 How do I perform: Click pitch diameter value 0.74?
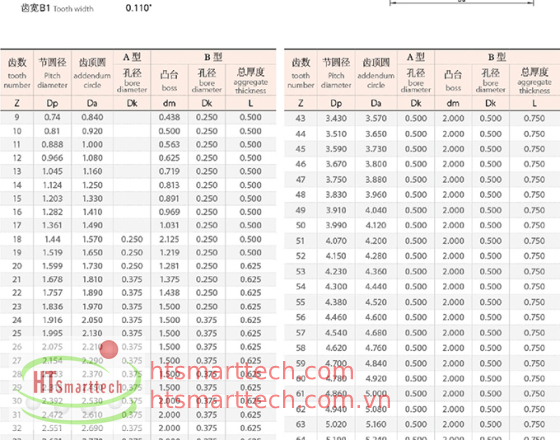click(x=52, y=117)
